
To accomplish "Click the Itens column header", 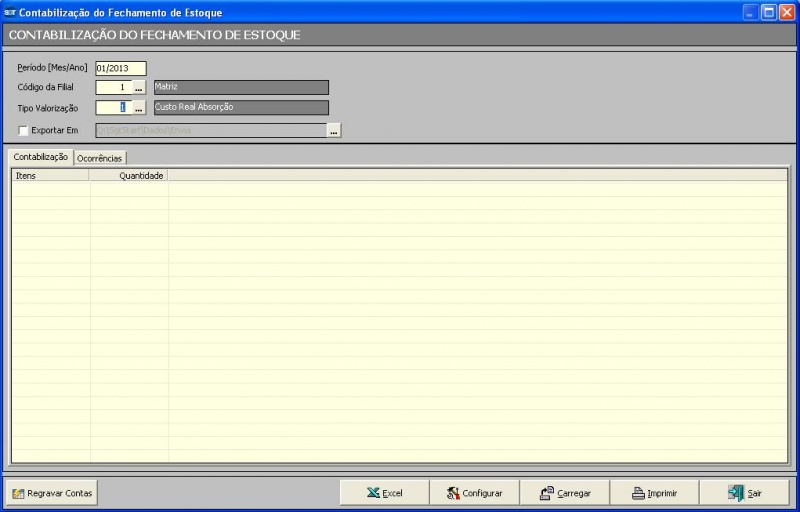I will point(50,175).
